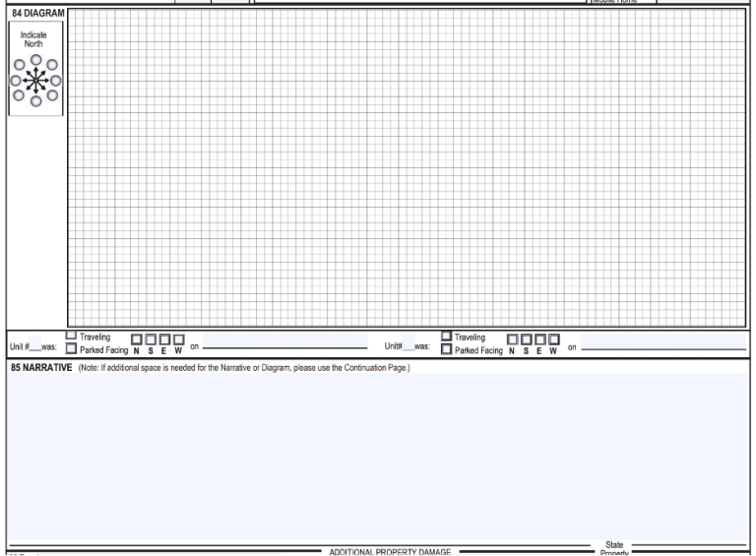Check Parked Facing box for second unit
756x556 pixels.
point(448,348)
